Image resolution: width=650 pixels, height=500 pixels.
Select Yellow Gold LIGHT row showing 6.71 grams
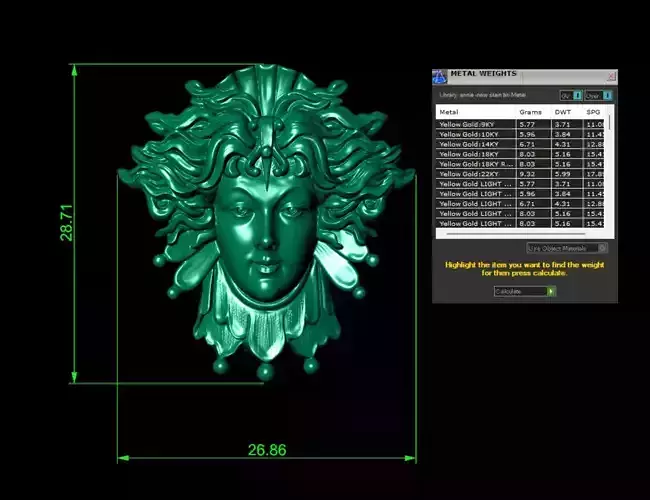click(x=520, y=204)
